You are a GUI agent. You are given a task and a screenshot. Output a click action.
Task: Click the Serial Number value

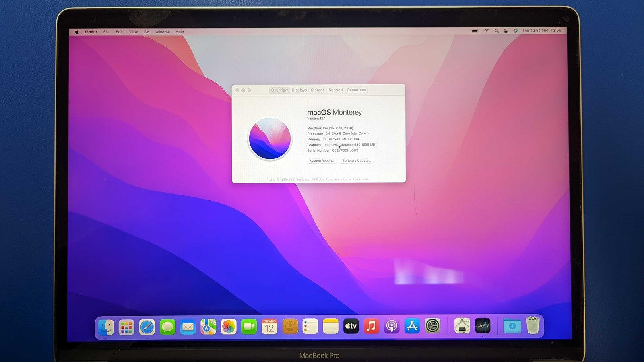tap(345, 150)
